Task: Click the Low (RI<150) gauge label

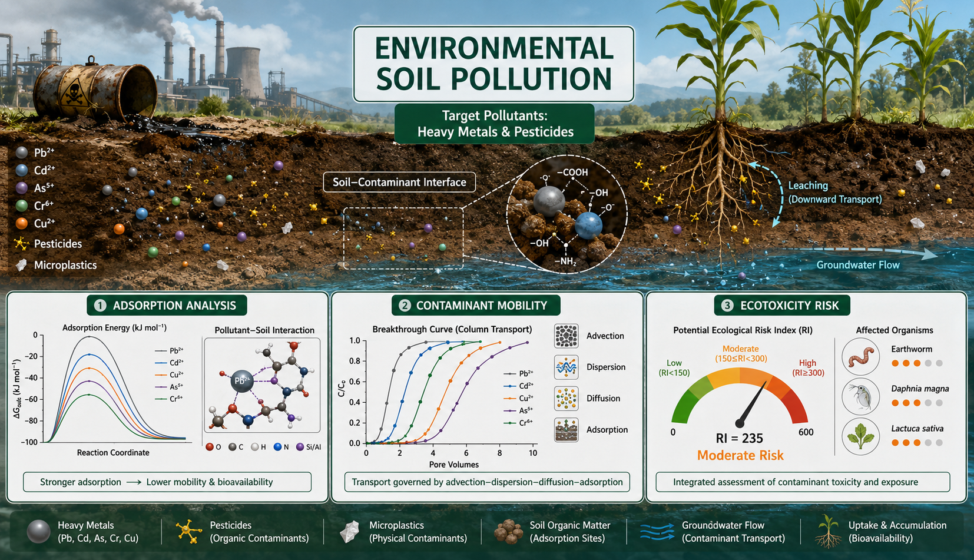Action: [x=674, y=368]
